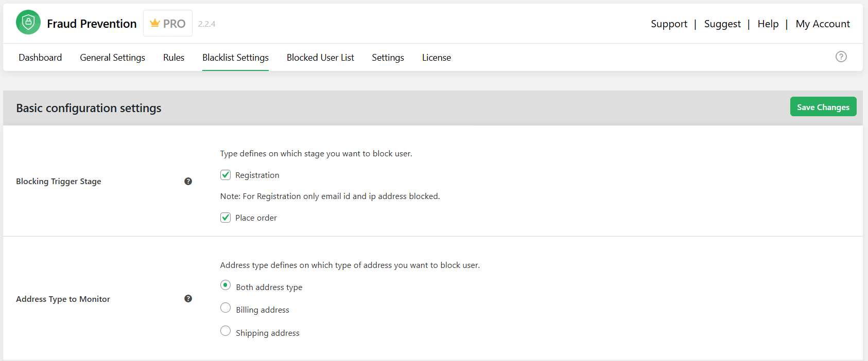The height and width of the screenshot is (361, 868).
Task: Click the note about Registration email and ip
Action: pos(330,196)
